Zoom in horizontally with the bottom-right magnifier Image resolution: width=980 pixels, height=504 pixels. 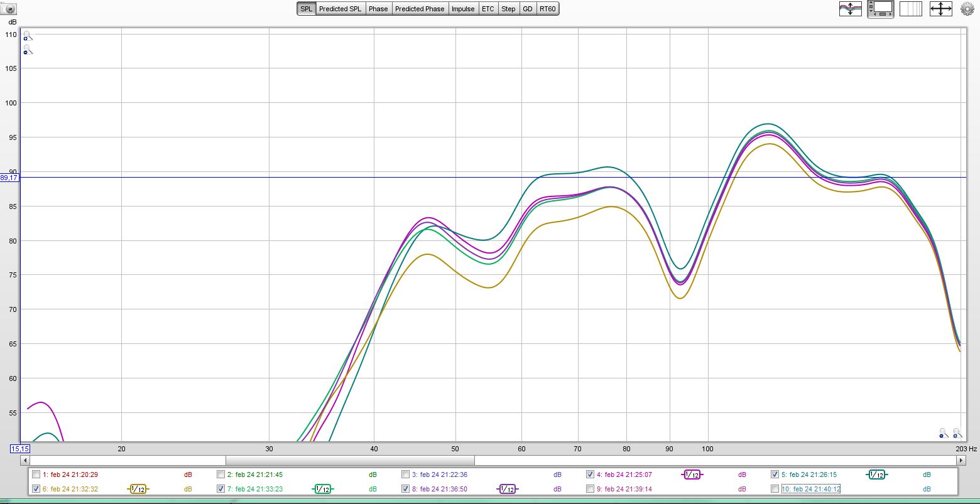(957, 433)
